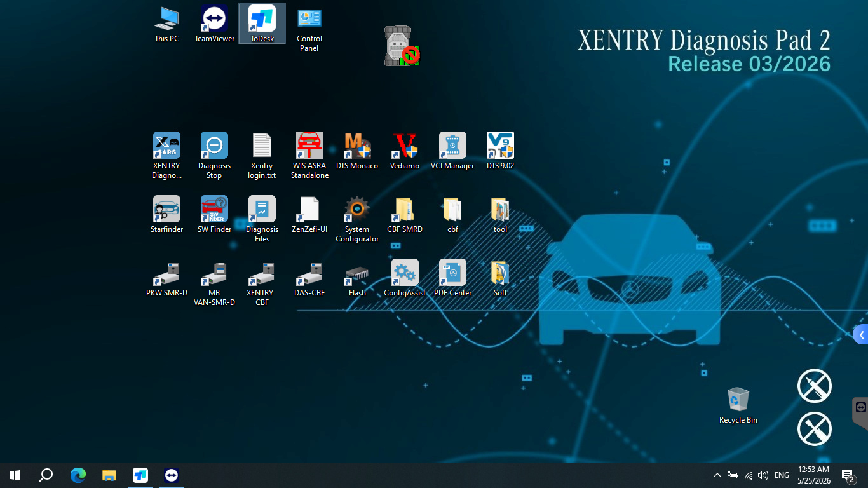Image resolution: width=868 pixels, height=488 pixels.
Task: Launch TeamViewer from the desktop
Action: pos(214,24)
